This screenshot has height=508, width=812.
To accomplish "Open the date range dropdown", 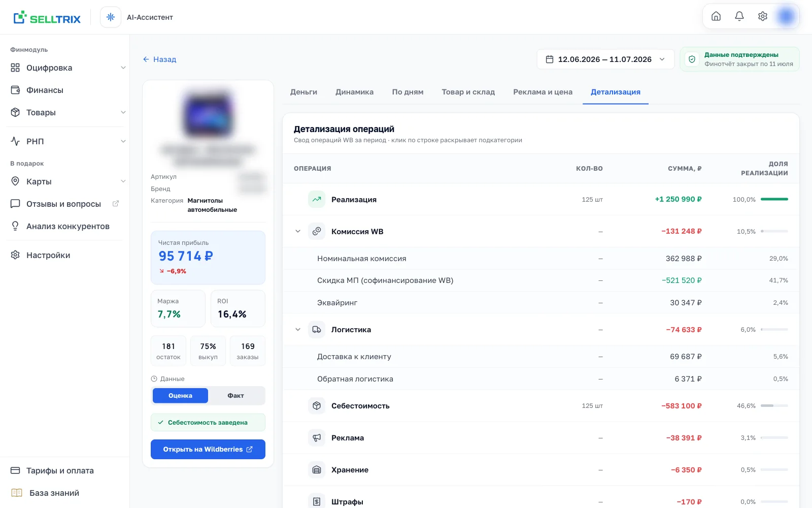I will (x=605, y=59).
